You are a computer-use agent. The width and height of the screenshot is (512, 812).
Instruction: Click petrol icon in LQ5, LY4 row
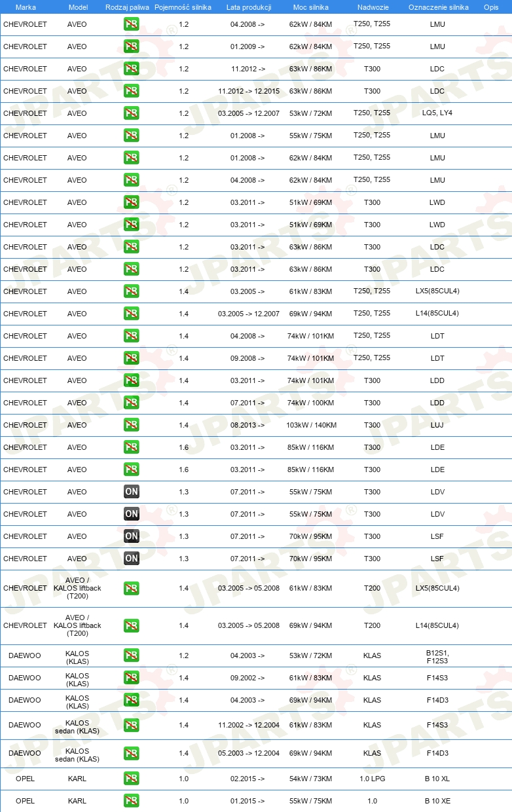pyautogui.click(x=132, y=113)
